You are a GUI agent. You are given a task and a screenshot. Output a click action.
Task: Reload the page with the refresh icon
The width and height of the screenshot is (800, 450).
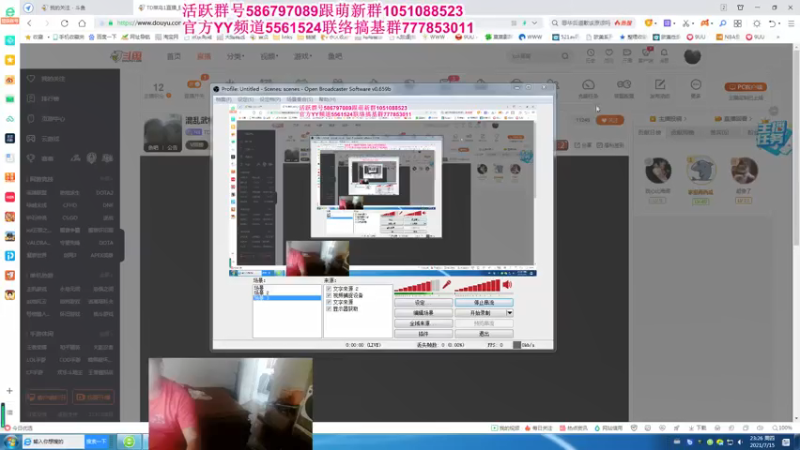(x=64, y=23)
